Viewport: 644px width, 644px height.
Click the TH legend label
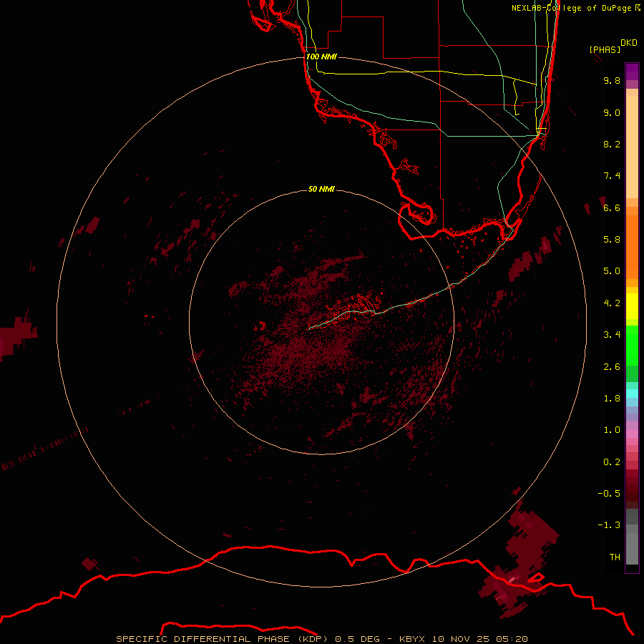click(x=615, y=557)
